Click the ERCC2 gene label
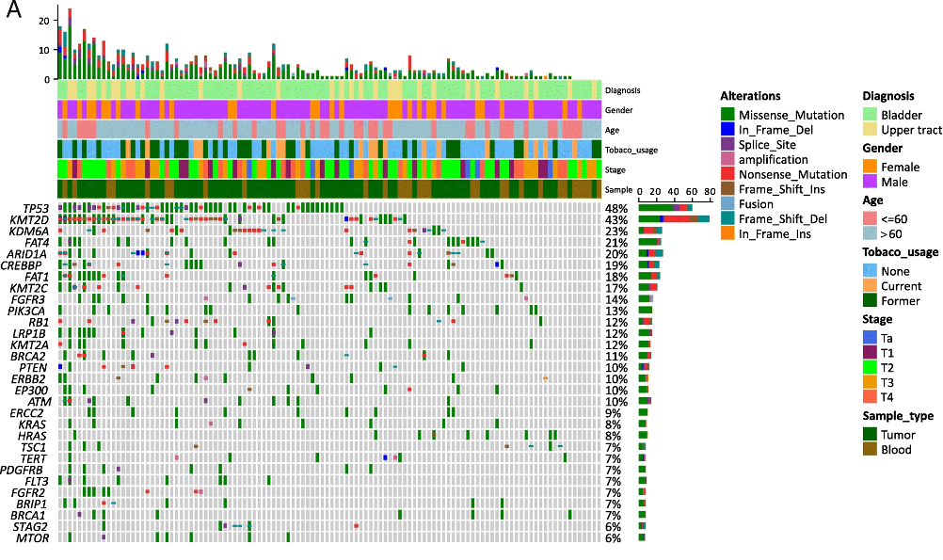This screenshot has height=560, width=943. tap(27, 413)
